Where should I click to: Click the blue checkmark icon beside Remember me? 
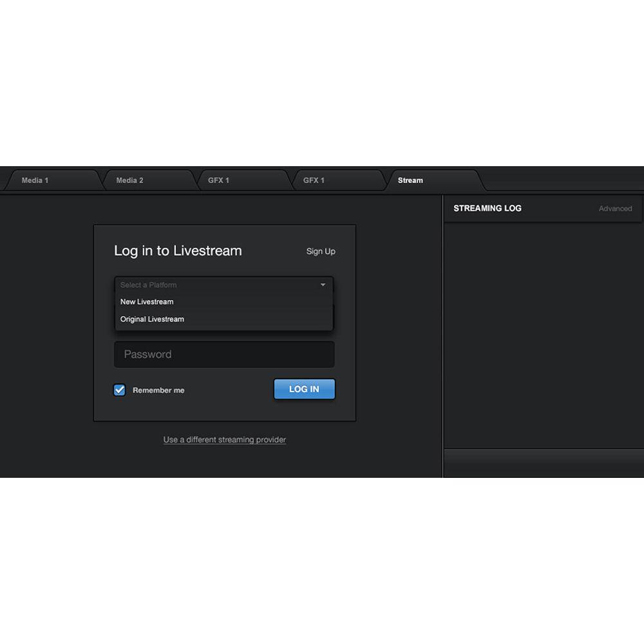tap(119, 390)
